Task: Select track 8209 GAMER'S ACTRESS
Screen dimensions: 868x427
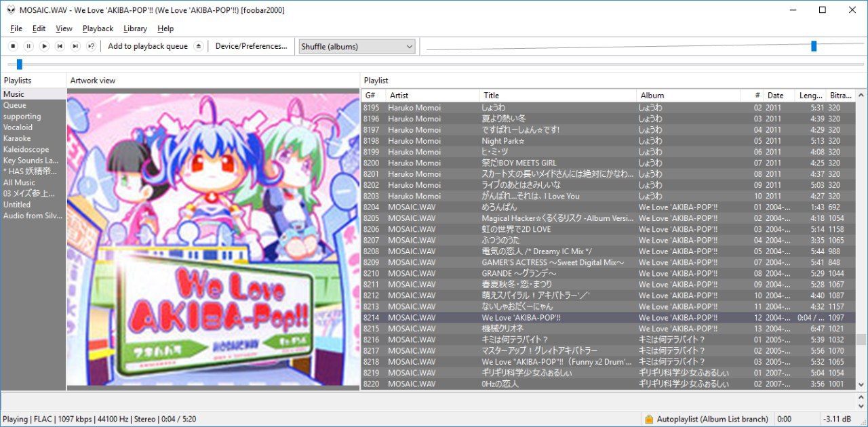Action: [x=608, y=262]
